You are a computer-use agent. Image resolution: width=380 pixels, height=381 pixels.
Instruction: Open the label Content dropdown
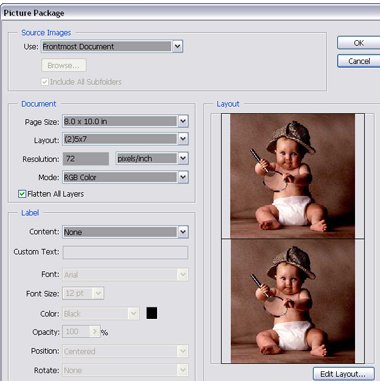[125, 232]
